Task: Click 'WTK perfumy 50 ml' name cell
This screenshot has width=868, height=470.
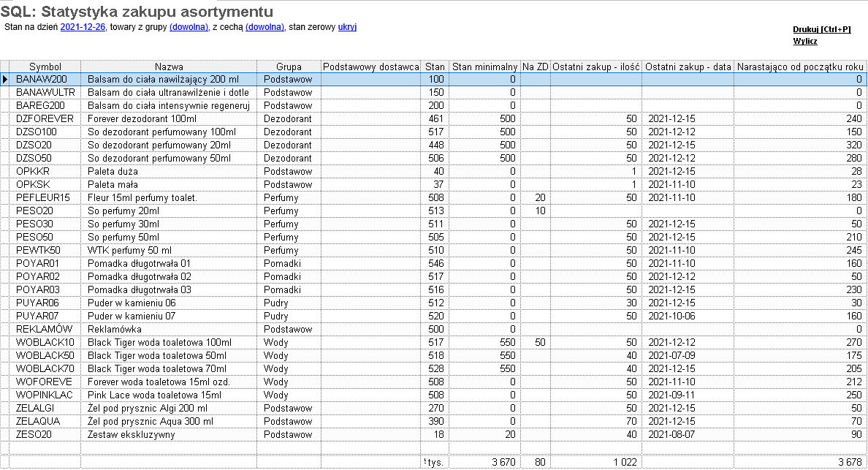Action: pyautogui.click(x=169, y=250)
